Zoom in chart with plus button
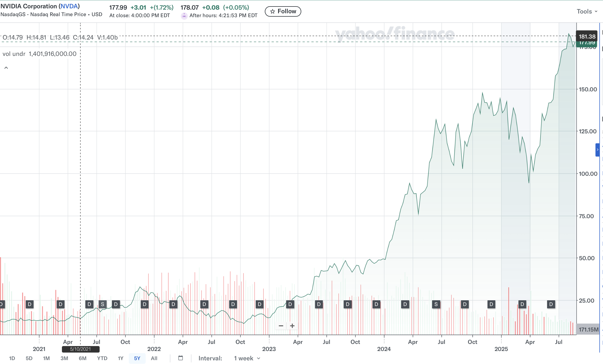The image size is (603, 364). point(292,326)
